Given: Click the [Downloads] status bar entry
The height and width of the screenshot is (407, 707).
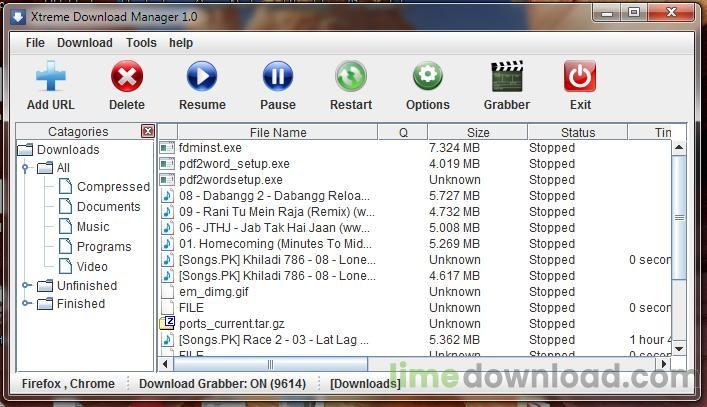Looking at the screenshot, I should (365, 384).
